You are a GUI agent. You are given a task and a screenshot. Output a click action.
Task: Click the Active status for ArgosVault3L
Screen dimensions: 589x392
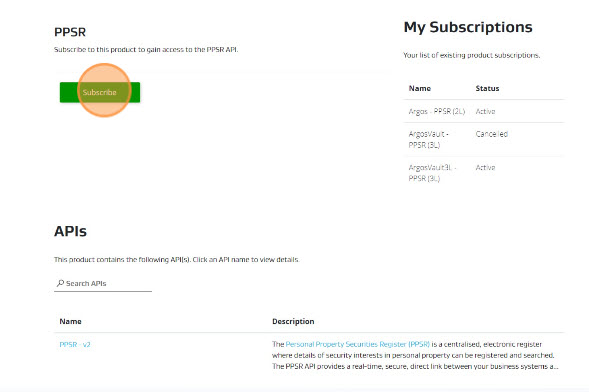[x=485, y=167]
